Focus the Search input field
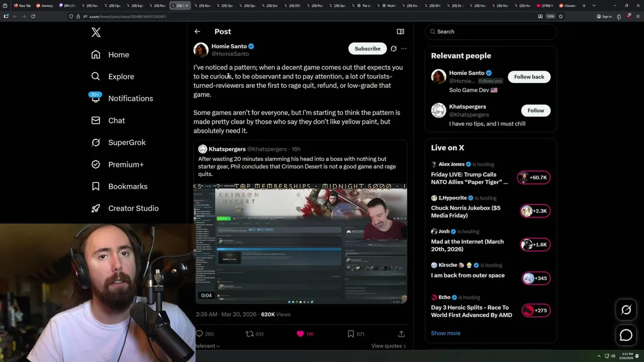The height and width of the screenshot is (362, 644). [x=491, y=32]
